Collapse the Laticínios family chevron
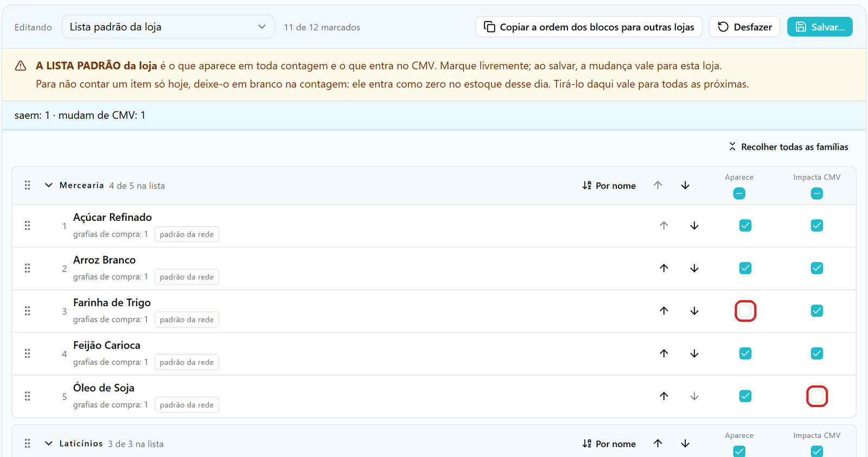This screenshot has width=868, height=457. (49, 443)
